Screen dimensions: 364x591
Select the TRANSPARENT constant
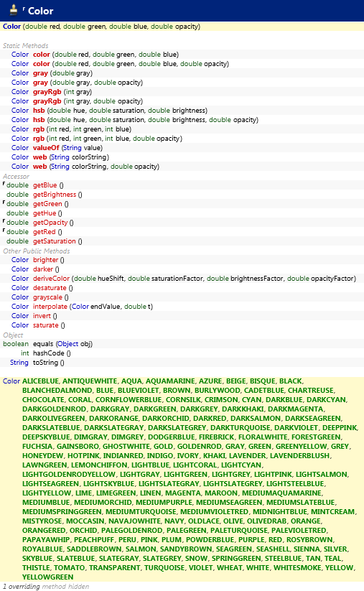(x=115, y=567)
